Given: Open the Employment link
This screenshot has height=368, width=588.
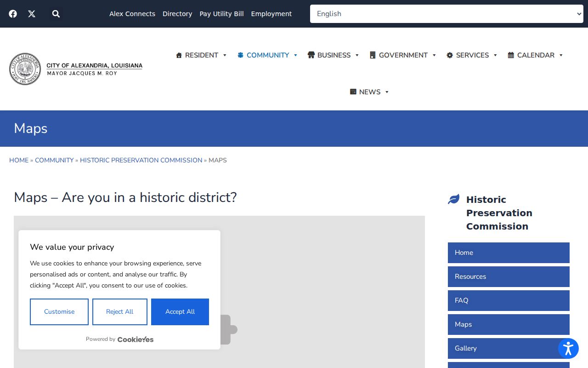Looking at the screenshot, I should tap(271, 14).
